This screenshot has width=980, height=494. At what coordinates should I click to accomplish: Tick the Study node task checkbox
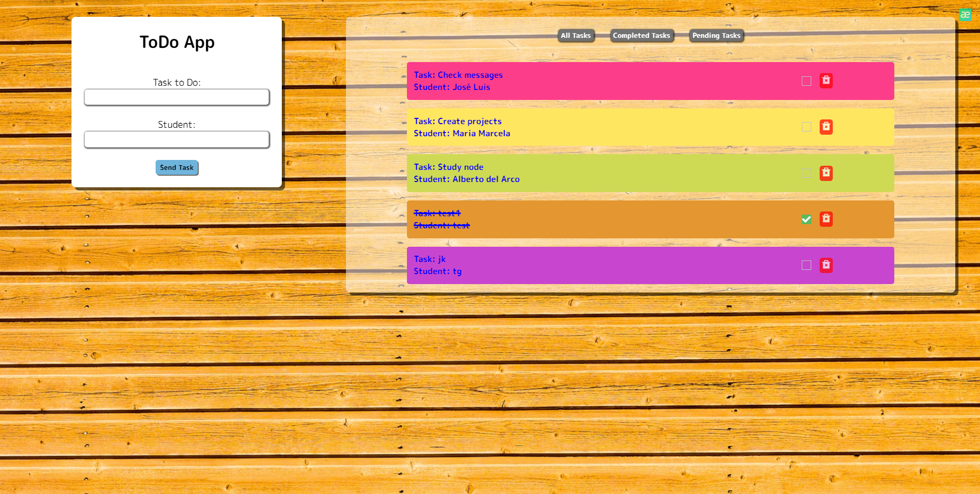click(x=806, y=173)
